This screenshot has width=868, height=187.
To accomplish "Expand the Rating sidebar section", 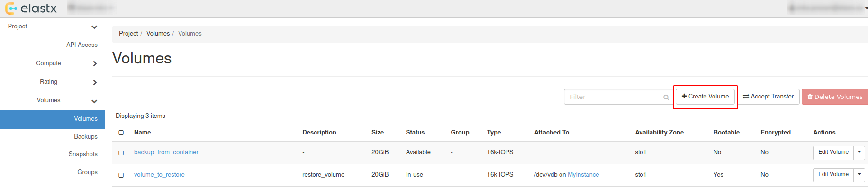I will 95,82.
